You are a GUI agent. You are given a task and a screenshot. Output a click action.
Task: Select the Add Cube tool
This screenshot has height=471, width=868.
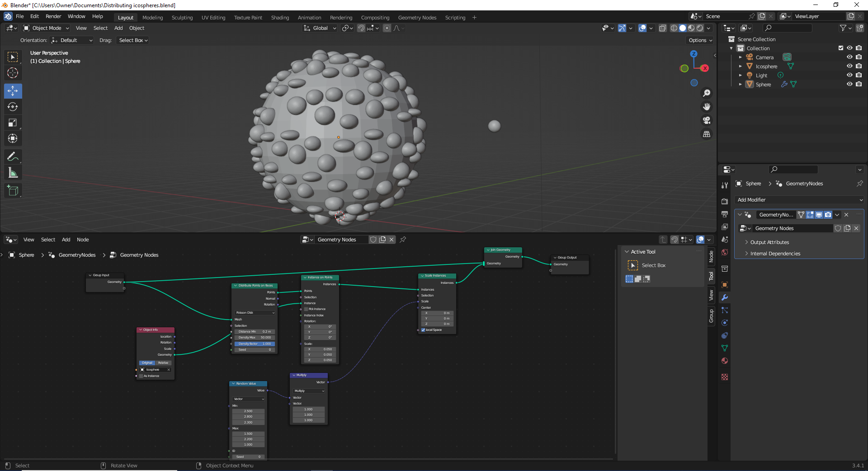[x=13, y=191]
